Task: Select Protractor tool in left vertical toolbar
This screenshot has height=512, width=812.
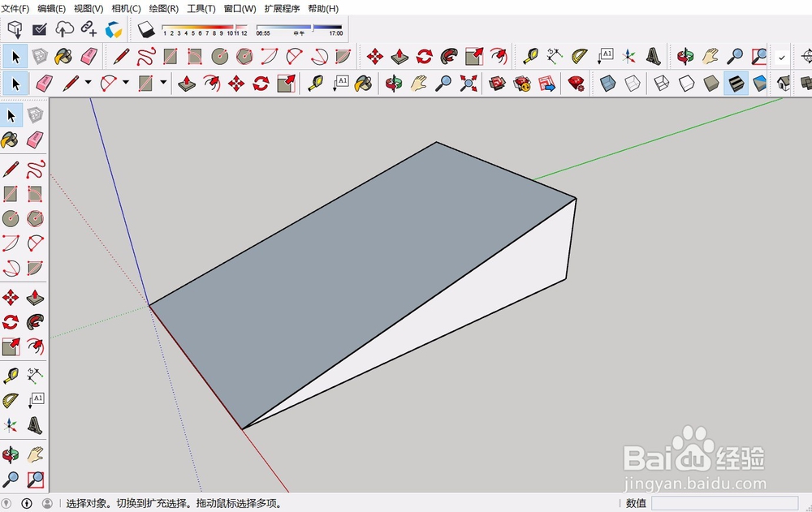Action: 11,400
